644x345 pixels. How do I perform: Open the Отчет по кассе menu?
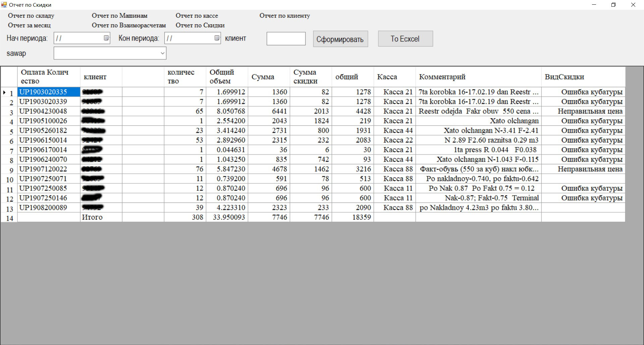(x=197, y=16)
